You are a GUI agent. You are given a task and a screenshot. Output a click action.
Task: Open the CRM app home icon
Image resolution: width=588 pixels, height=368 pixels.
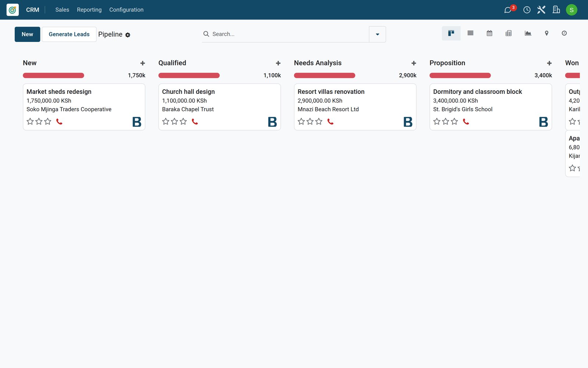(x=12, y=10)
